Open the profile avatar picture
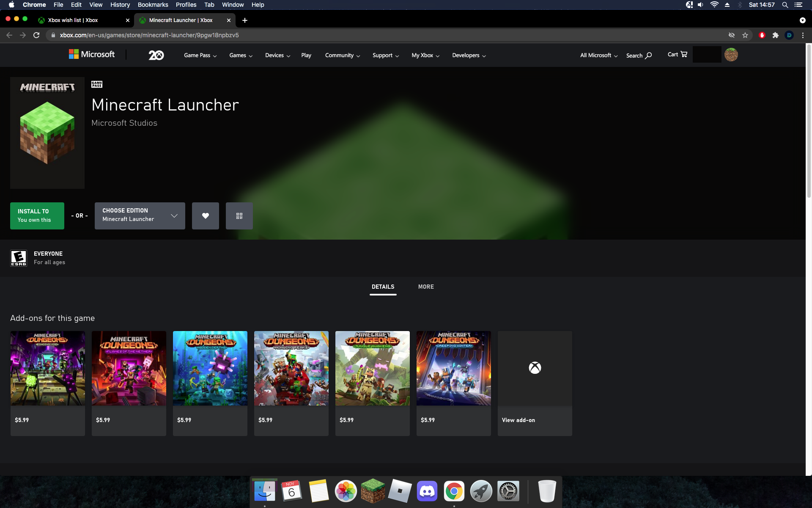Image resolution: width=812 pixels, height=508 pixels. pyautogui.click(x=731, y=55)
